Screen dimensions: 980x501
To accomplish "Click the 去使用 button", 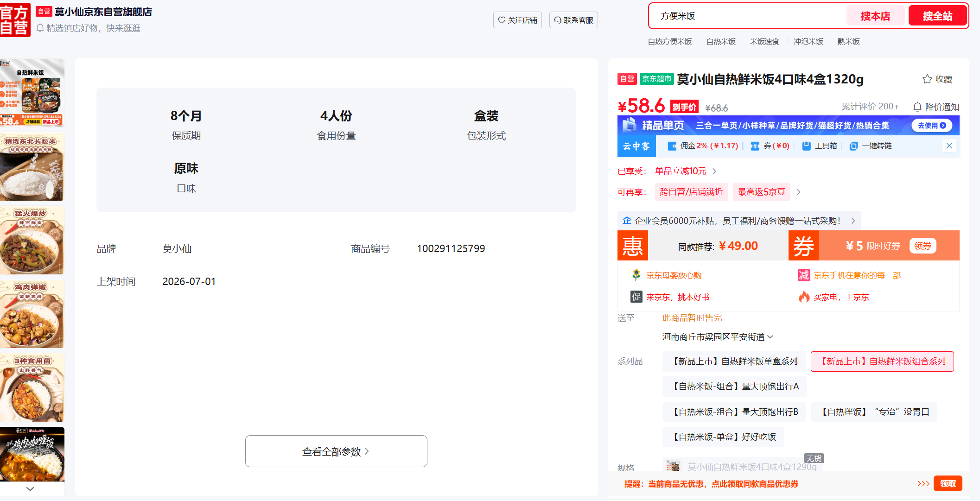I will coord(932,126).
